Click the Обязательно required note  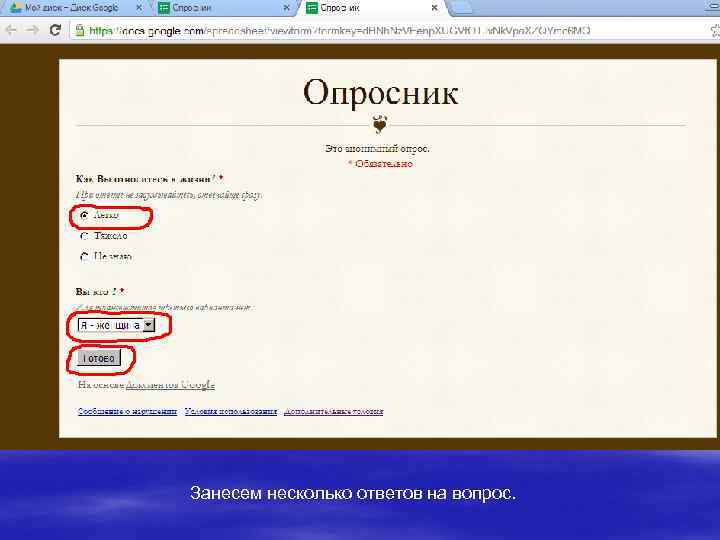(380, 163)
